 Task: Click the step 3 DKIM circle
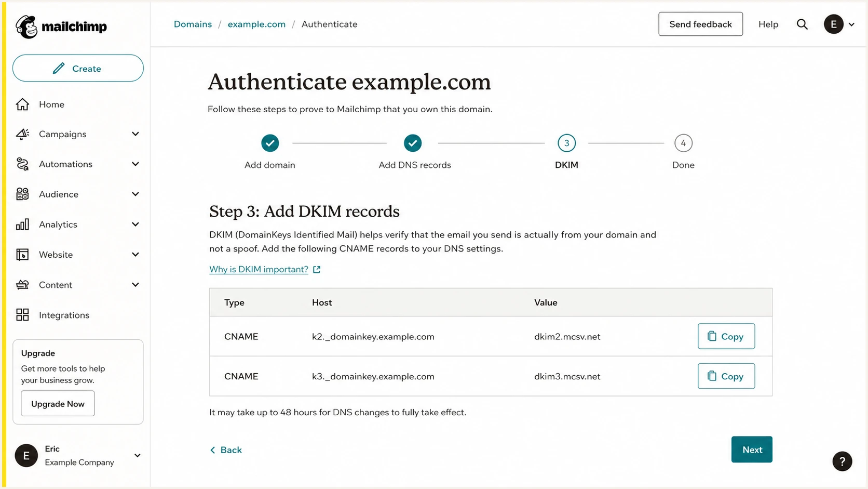pyautogui.click(x=566, y=143)
